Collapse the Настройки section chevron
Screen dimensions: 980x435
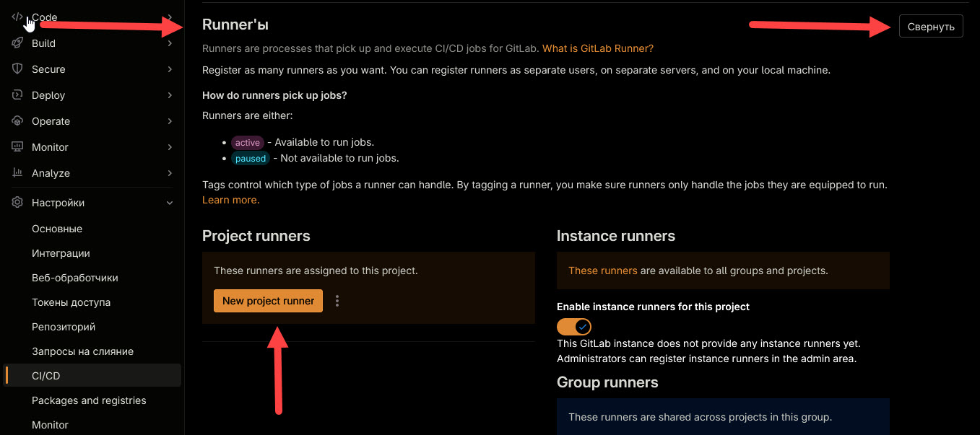click(170, 203)
